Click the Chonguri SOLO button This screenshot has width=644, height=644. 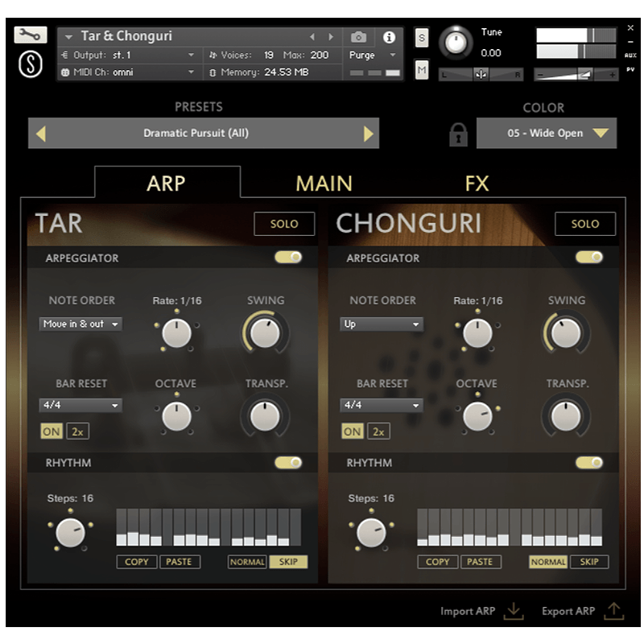click(585, 224)
